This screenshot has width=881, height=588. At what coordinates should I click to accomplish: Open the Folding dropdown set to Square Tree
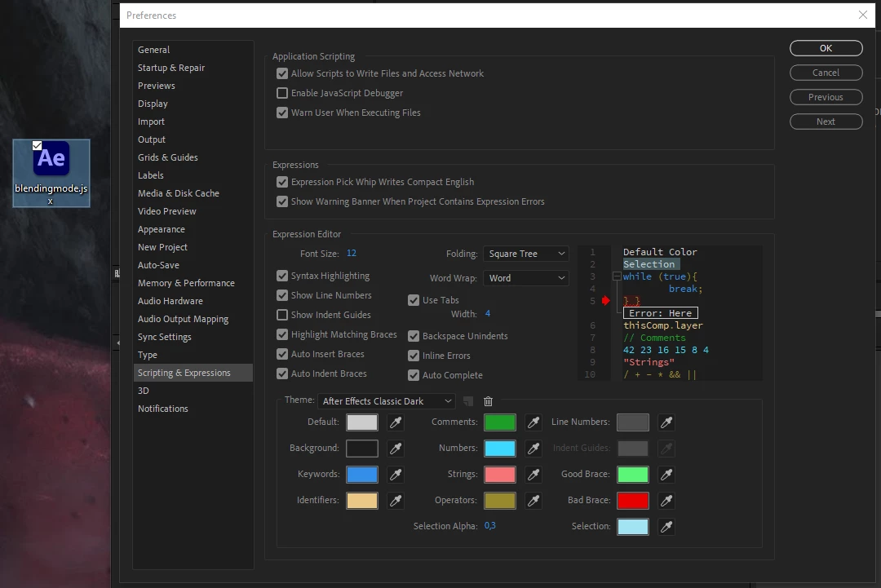[x=526, y=254]
